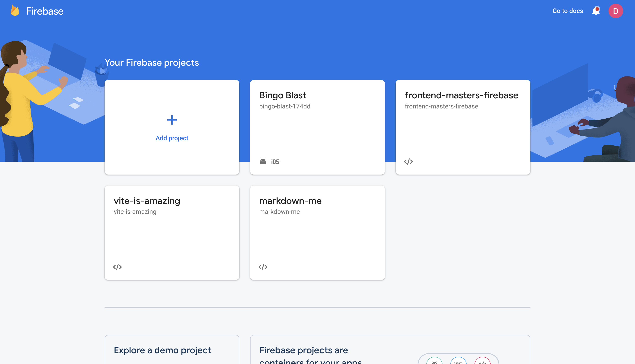Go to docs link in header
Viewport: 635px width, 364px height.
point(568,11)
